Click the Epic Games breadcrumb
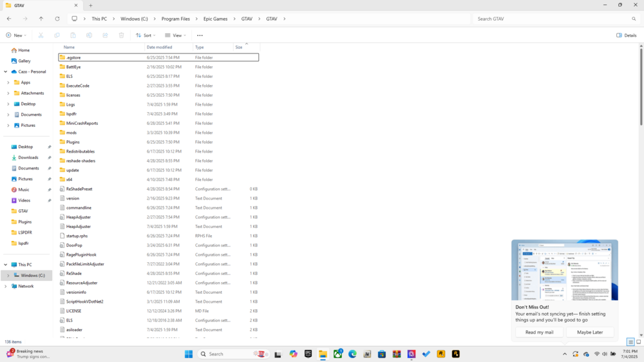 215,19
